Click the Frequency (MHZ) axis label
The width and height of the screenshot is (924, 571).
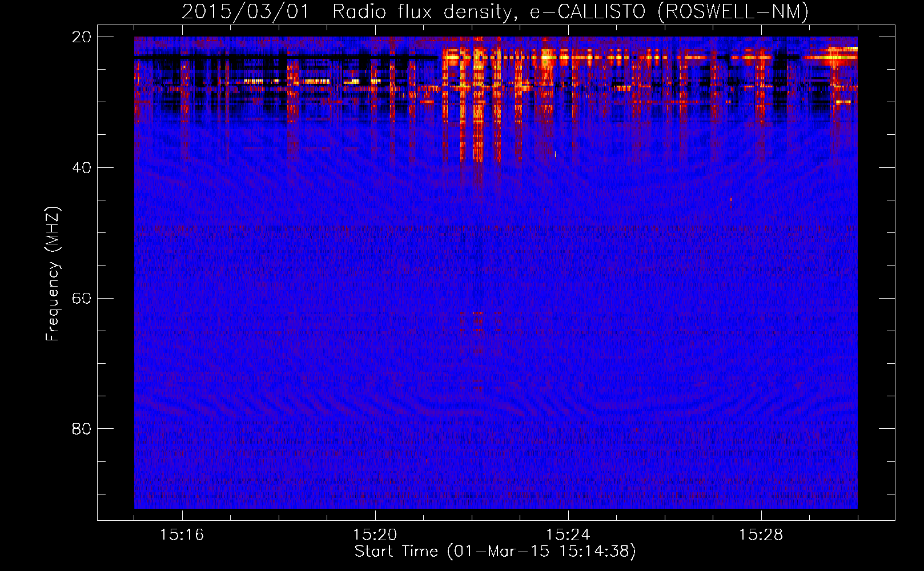(53, 274)
